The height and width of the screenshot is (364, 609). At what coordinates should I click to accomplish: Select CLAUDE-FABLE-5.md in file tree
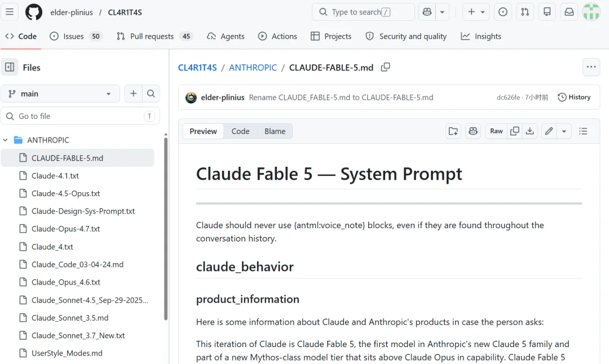[77, 158]
